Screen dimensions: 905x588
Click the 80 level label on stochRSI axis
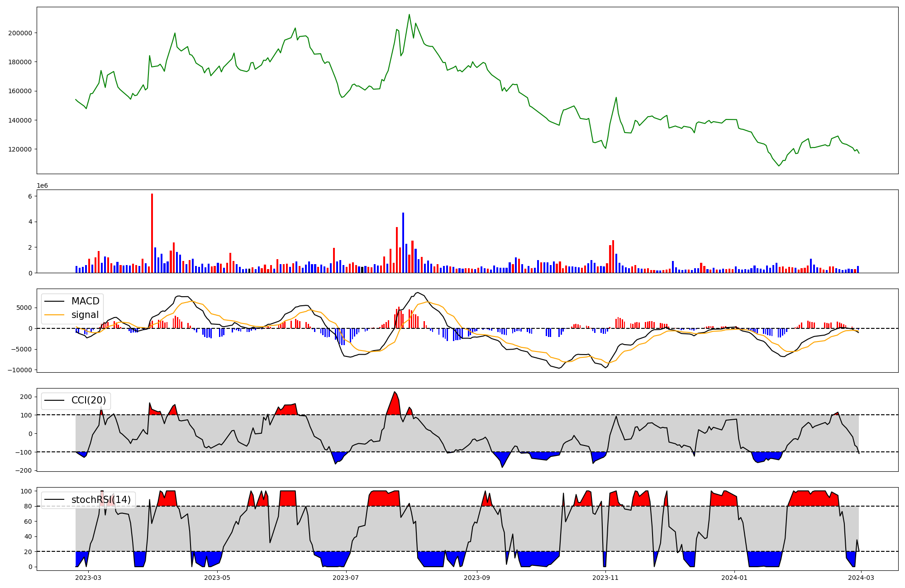pos(29,506)
